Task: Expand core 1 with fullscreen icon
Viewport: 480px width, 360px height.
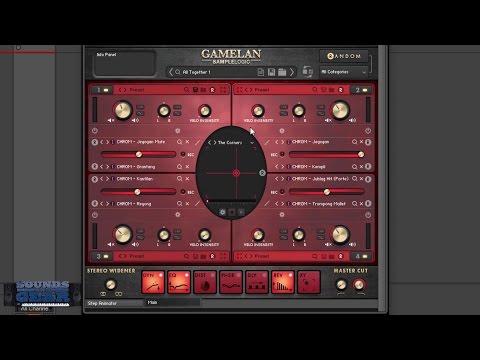Action: click(223, 90)
